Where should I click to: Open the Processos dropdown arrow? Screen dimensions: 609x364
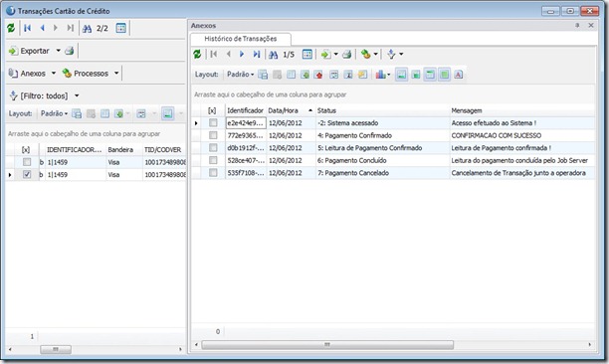coord(116,74)
